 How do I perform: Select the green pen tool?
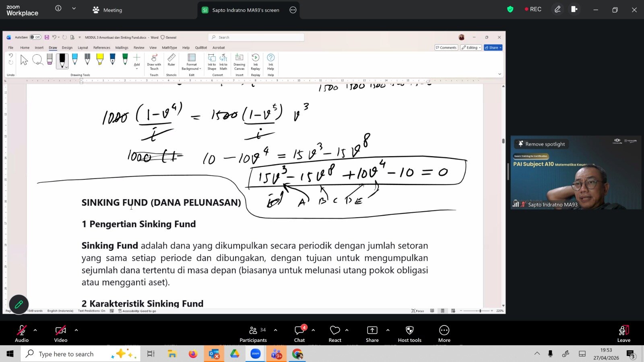tap(125, 60)
